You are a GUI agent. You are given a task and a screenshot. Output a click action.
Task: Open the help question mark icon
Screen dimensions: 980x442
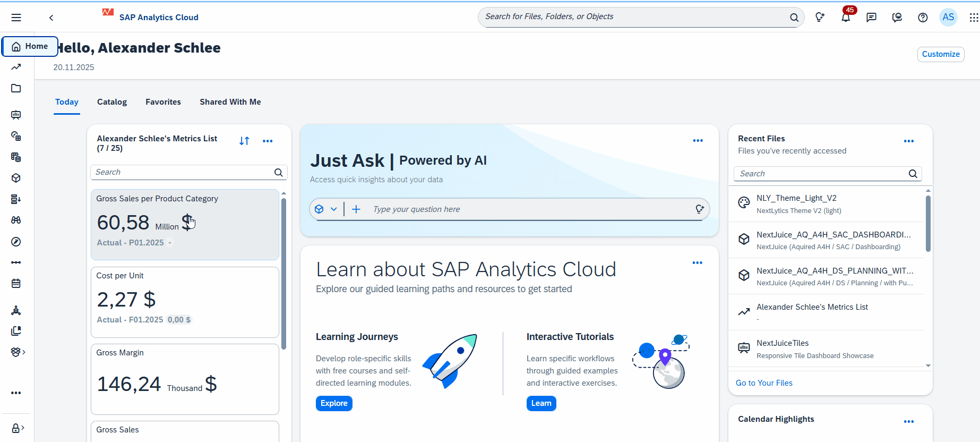click(x=923, y=18)
